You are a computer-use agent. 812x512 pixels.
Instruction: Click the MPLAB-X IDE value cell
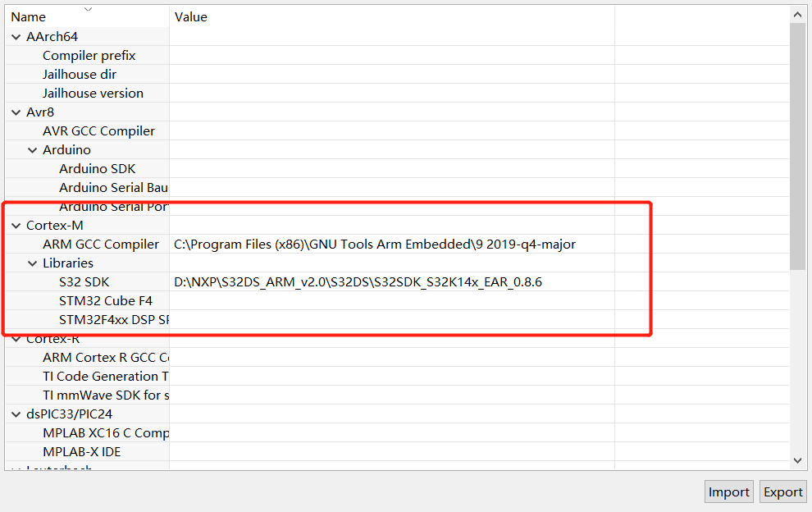click(x=392, y=452)
